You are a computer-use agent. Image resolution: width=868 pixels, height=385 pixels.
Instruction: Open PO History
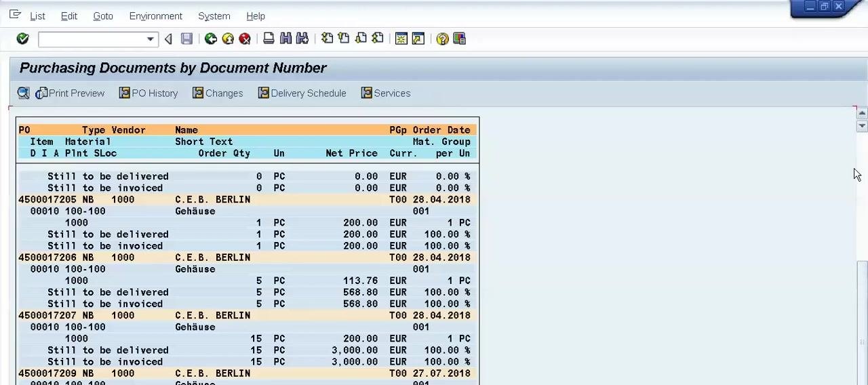pyautogui.click(x=149, y=93)
